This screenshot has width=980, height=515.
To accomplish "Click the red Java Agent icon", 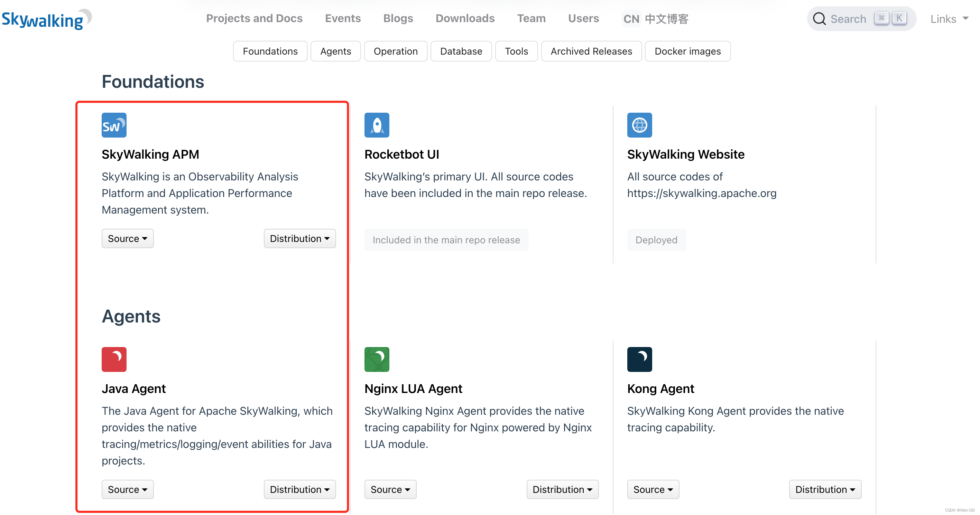I will (114, 359).
